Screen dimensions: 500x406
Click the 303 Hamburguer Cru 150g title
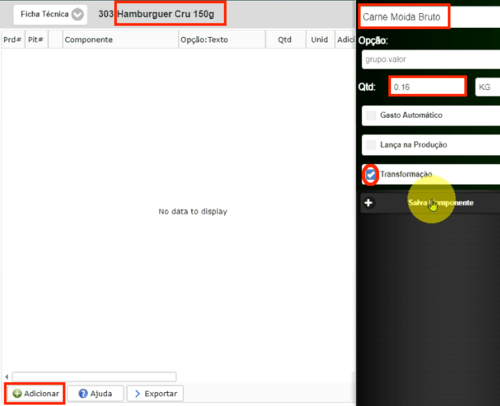[156, 14]
